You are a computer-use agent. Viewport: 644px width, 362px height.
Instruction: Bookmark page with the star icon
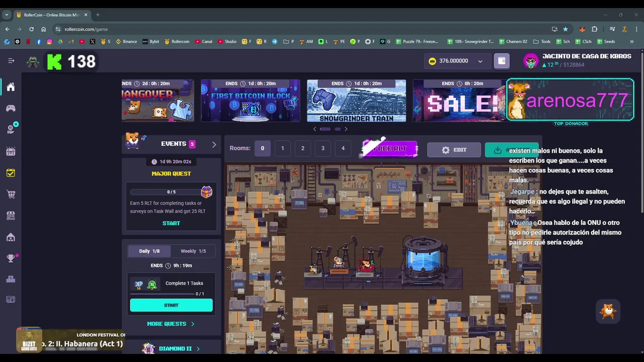pyautogui.click(x=566, y=29)
